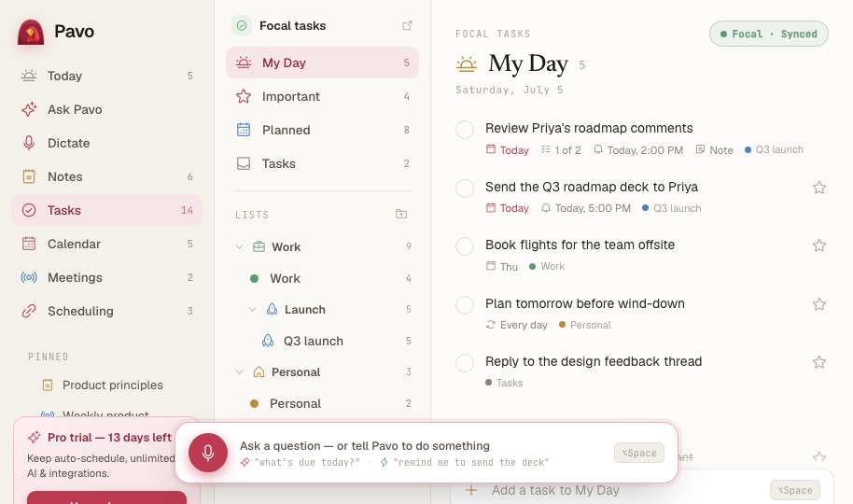Click the Work briefcase group icon
This screenshot has width=853, height=504.
[259, 247]
